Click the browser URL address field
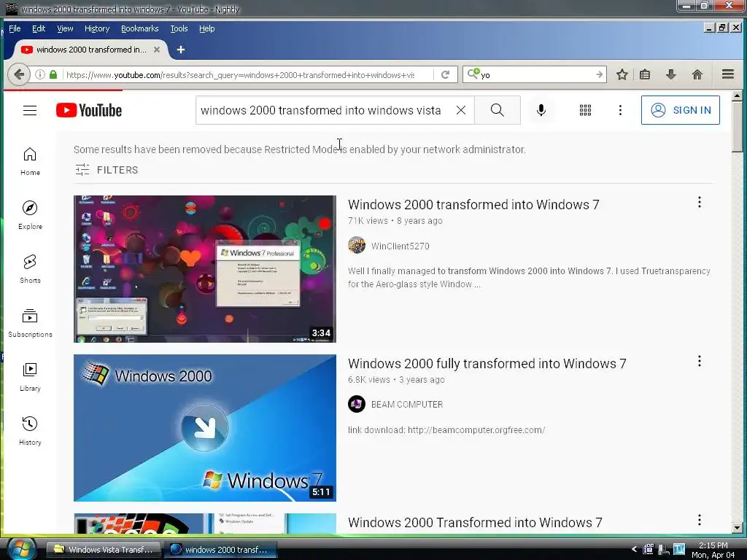The image size is (747, 560). click(x=241, y=75)
